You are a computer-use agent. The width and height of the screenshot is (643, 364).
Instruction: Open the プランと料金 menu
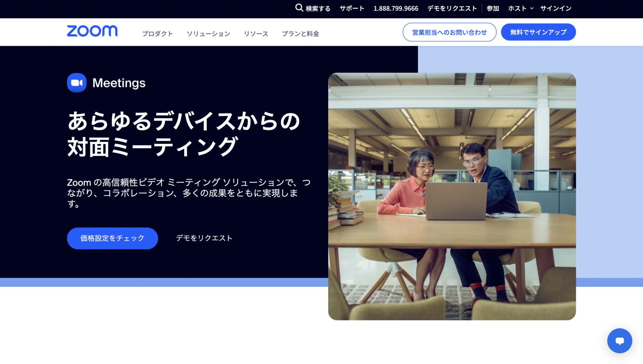pos(300,33)
